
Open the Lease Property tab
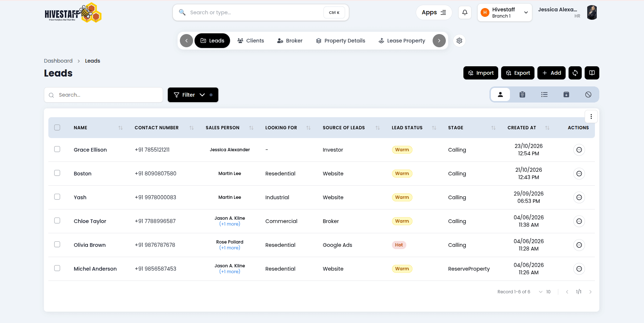point(402,41)
